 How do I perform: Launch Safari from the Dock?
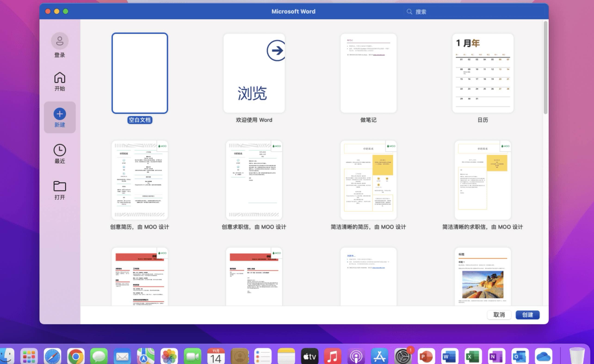[52, 356]
